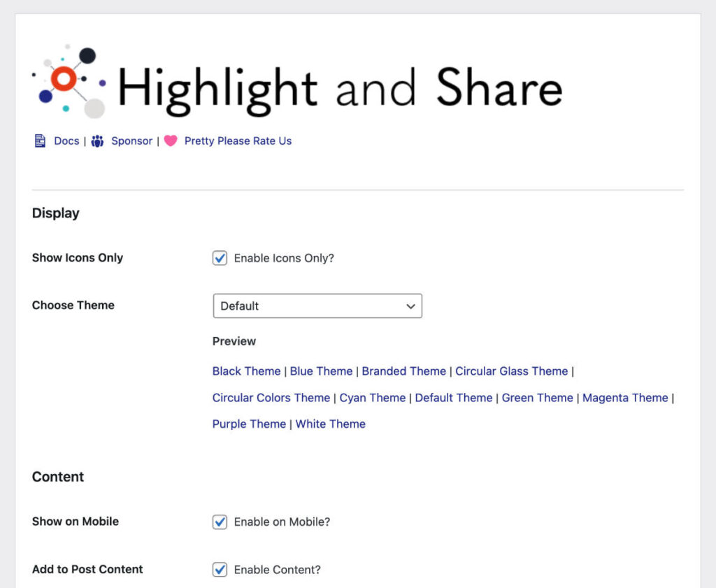The width and height of the screenshot is (716, 588).
Task: Toggle Enable Content checkbox
Action: tap(220, 569)
